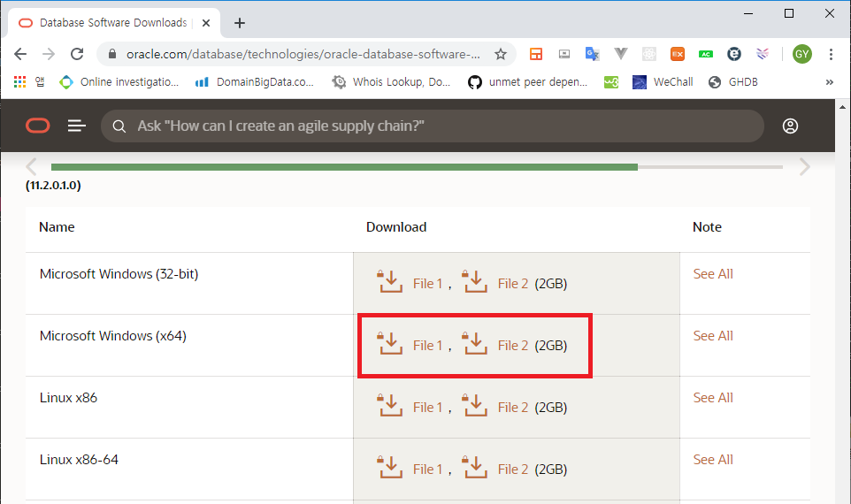Screen dimensions: 851x504
Task: Click File 1 text link for Windows x64
Action: click(427, 346)
